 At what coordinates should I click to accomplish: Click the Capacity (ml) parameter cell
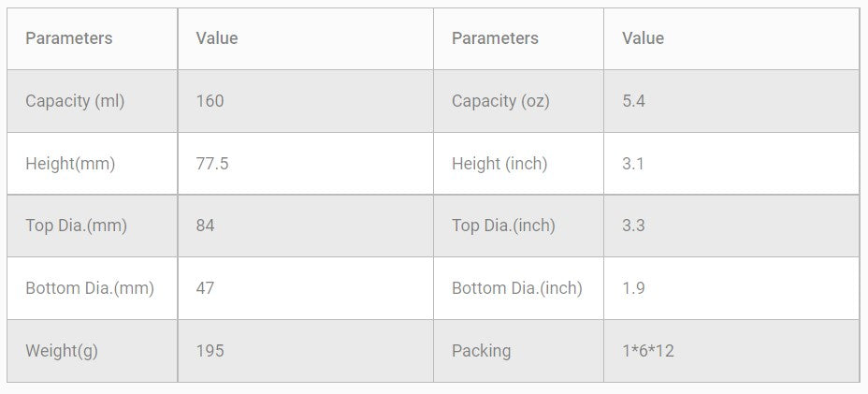pyautogui.click(x=75, y=101)
